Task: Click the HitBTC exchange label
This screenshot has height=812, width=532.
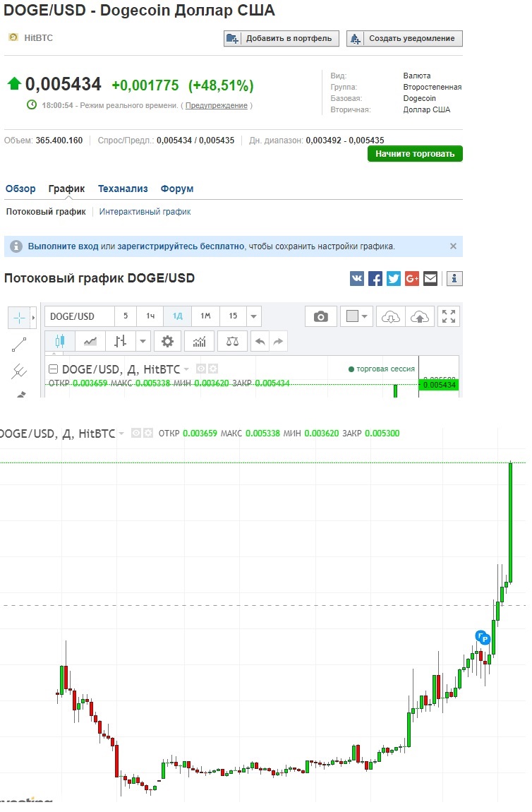Action: click(38, 38)
